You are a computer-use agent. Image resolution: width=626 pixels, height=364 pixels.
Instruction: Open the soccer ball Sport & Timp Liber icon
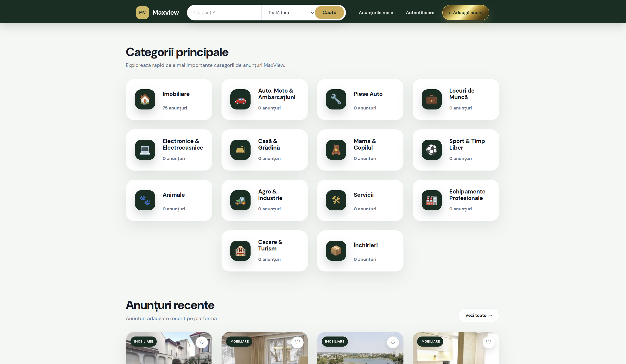[x=431, y=150]
